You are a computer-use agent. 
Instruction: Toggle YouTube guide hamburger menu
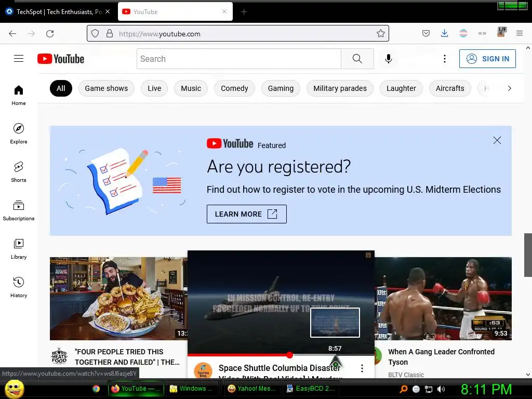click(x=19, y=59)
